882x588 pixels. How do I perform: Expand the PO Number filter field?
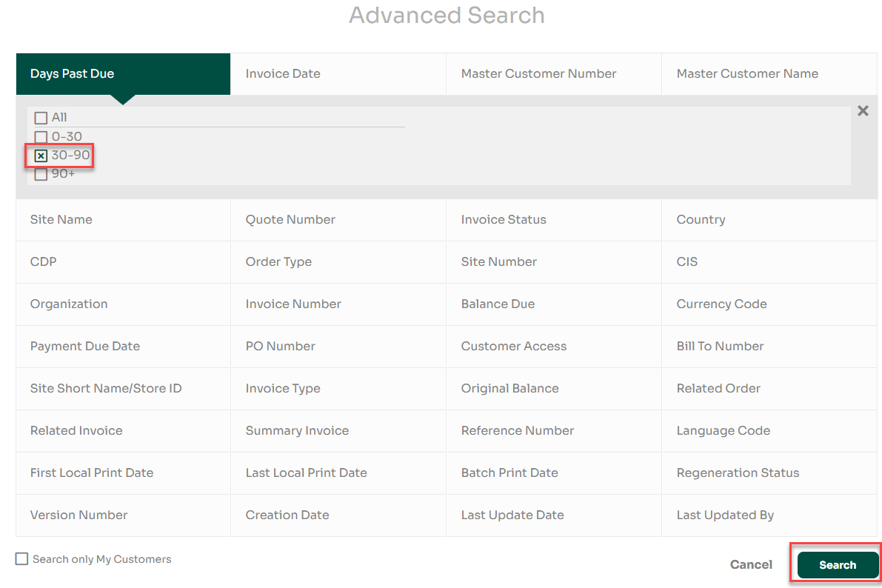tap(280, 346)
